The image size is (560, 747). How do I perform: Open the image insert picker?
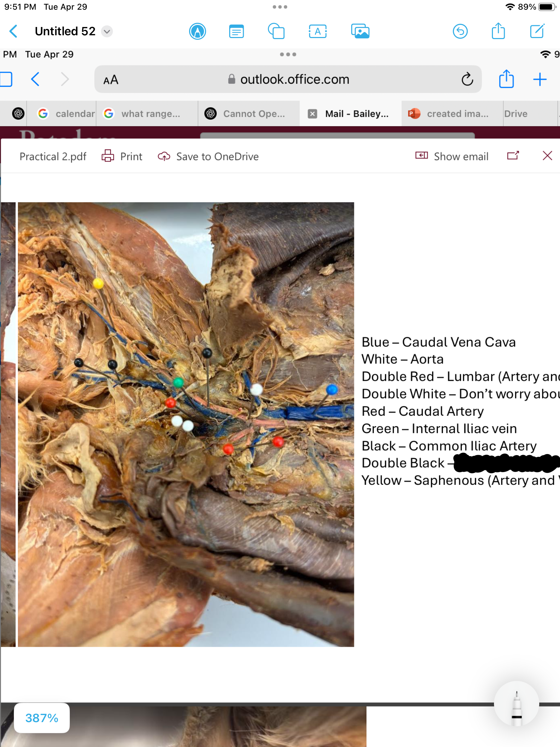(x=360, y=31)
